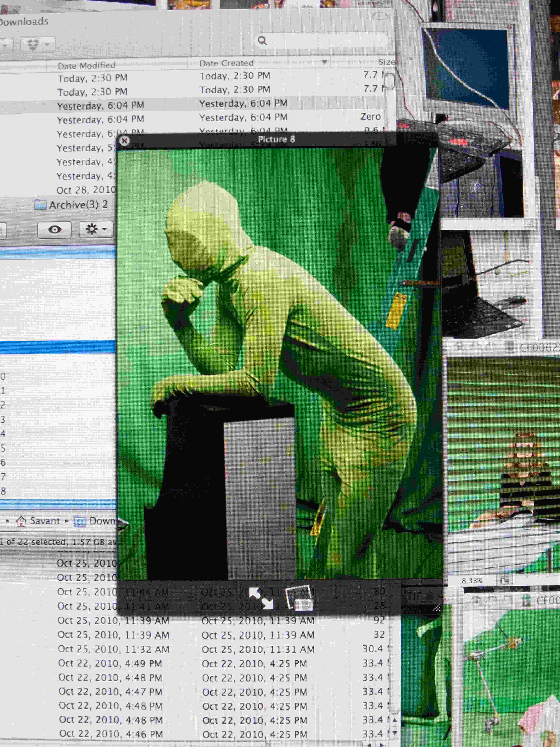Viewport: 560px width, 747px height.
Task: Click the Finder toolbar hide pill button
Action: coord(380,16)
